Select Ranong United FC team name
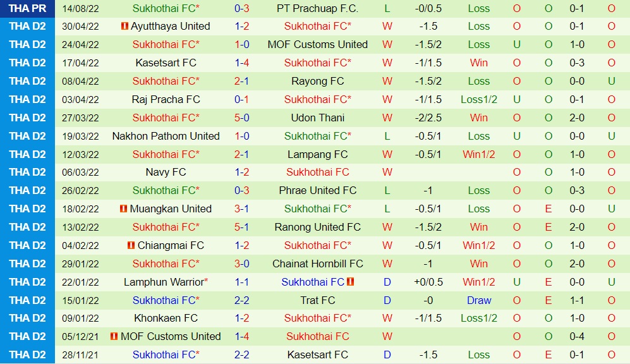This screenshot has height=364, width=630. [317, 227]
